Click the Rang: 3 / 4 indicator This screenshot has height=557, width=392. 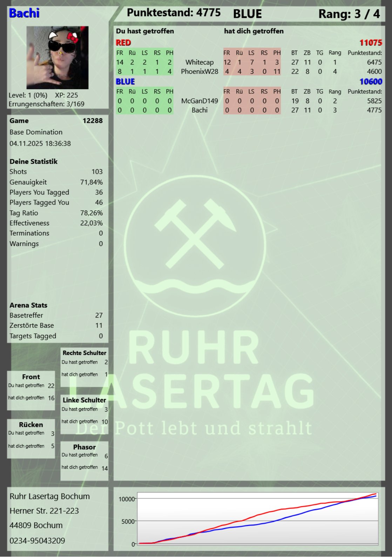(349, 14)
